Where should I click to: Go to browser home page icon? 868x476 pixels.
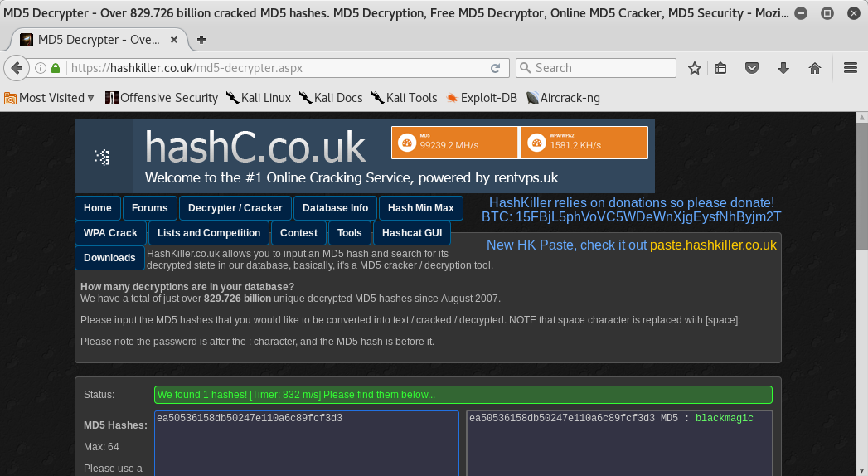[x=814, y=68]
